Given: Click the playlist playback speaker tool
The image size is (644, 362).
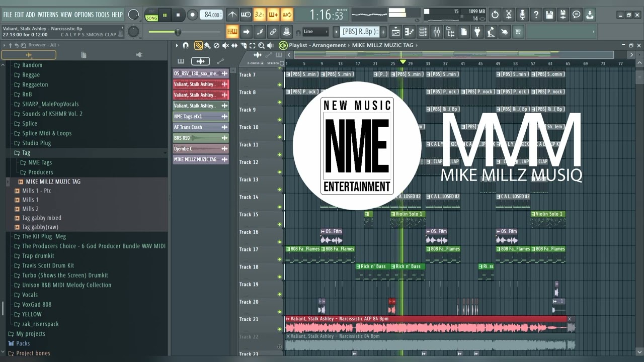Looking at the screenshot, I should pos(270,45).
